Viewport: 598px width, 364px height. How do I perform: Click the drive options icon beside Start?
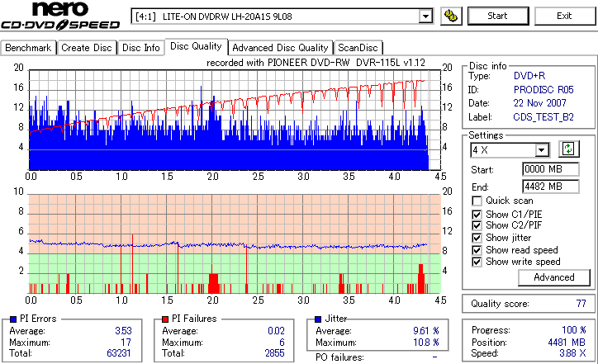451,16
